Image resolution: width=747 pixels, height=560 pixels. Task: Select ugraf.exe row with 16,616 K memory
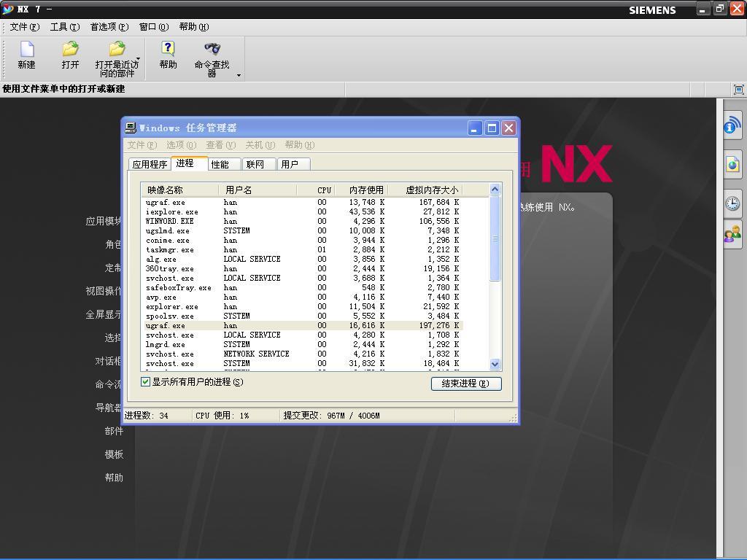tap(303, 326)
